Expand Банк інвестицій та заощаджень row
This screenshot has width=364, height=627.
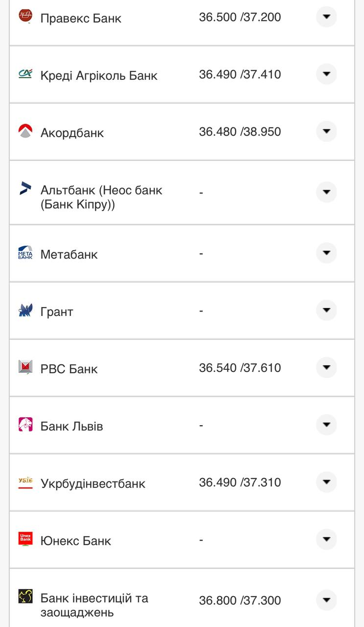326,600
